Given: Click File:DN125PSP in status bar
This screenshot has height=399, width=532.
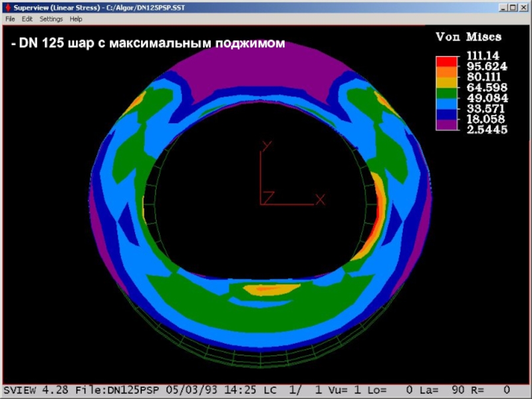Looking at the screenshot, I should (x=118, y=390).
